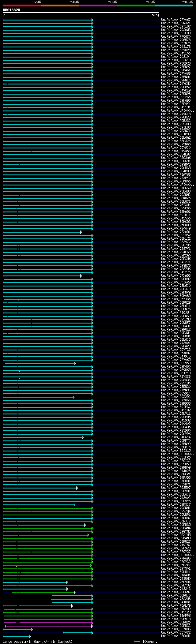Click the =100char. scale legend
The width and height of the screenshot is (196, 644).
point(145,642)
